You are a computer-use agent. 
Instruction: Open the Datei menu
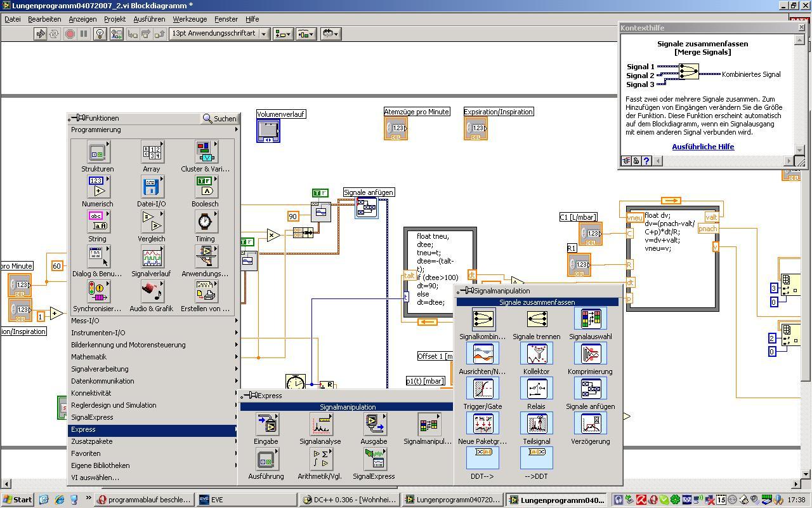pos(13,19)
